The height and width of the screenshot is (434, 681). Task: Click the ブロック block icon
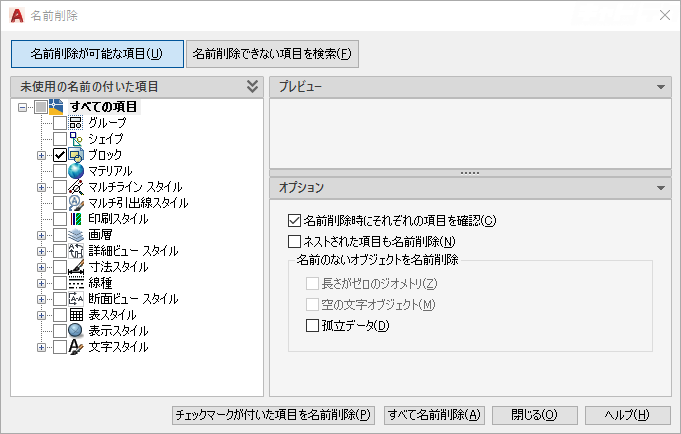tap(76, 155)
